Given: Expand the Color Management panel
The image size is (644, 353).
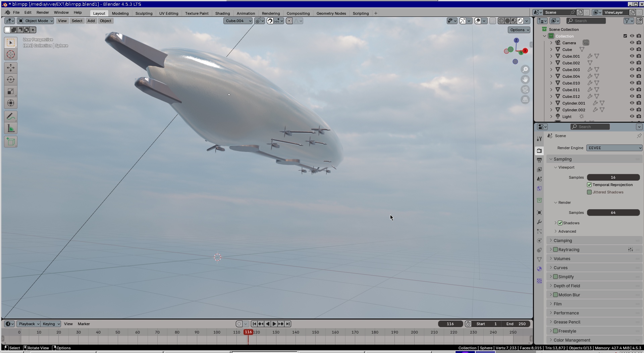Looking at the screenshot, I should click(x=572, y=340).
